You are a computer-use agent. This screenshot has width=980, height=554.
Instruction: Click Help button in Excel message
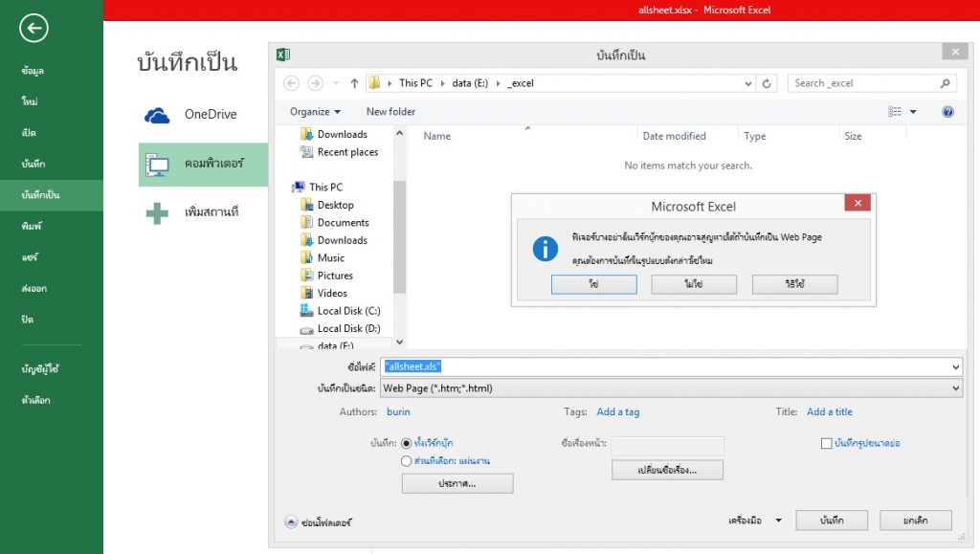click(x=795, y=284)
